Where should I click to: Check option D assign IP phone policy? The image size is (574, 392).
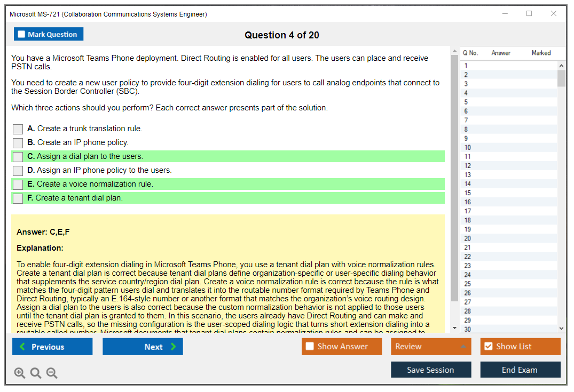tap(18, 171)
